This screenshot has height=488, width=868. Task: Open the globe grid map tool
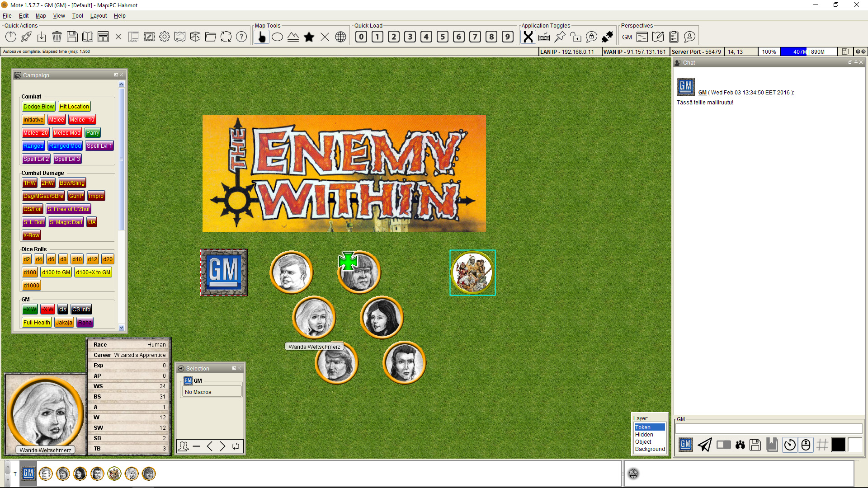(341, 37)
